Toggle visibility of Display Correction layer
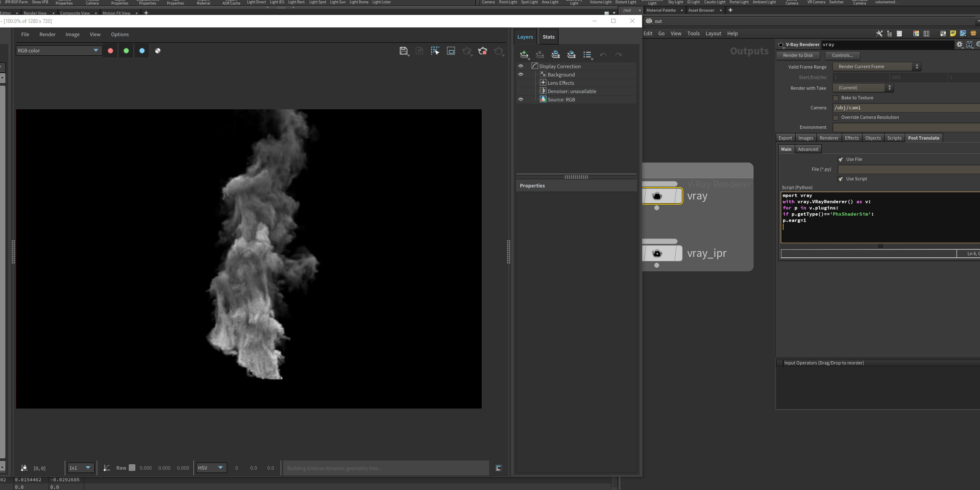980x490 pixels. click(521, 66)
